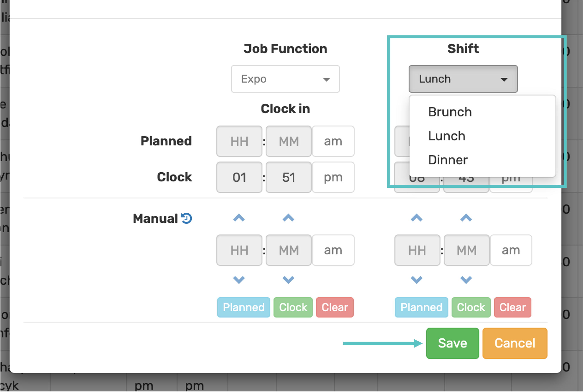Click the orange Cancel button
Image resolution: width=583 pixels, height=392 pixels.
pyautogui.click(x=515, y=343)
